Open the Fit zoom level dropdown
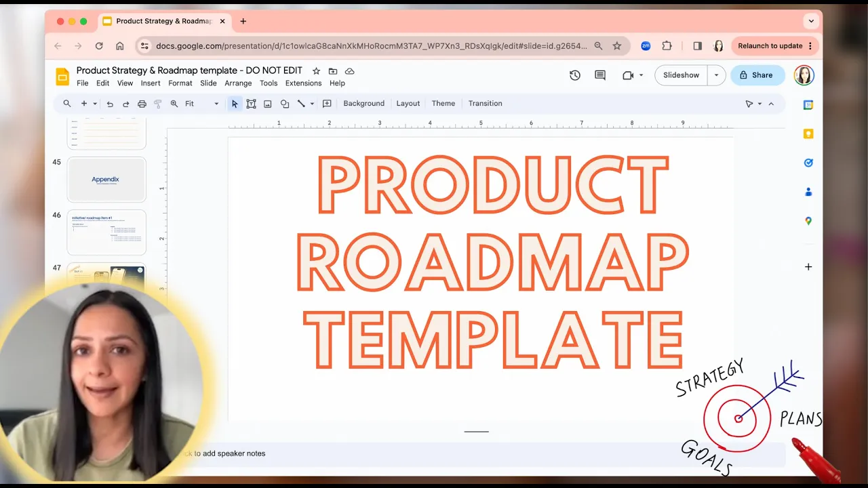This screenshot has height=488, width=868. click(202, 104)
